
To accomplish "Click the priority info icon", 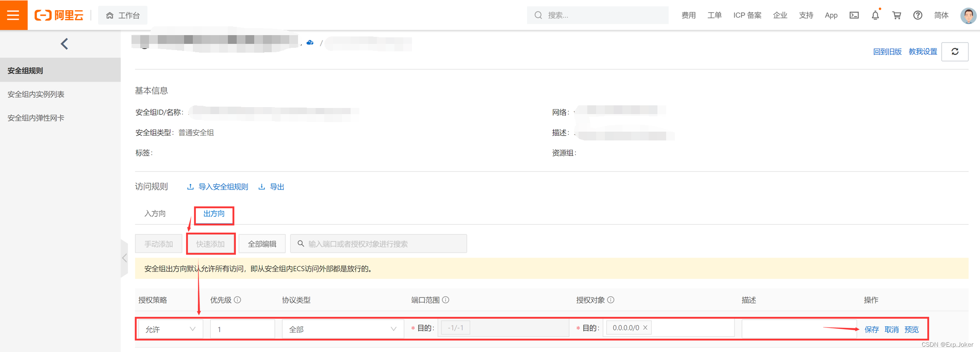I will point(238,300).
